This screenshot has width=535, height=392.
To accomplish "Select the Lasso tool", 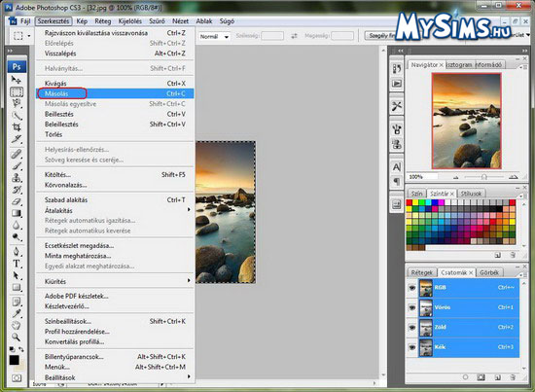I will [x=17, y=103].
